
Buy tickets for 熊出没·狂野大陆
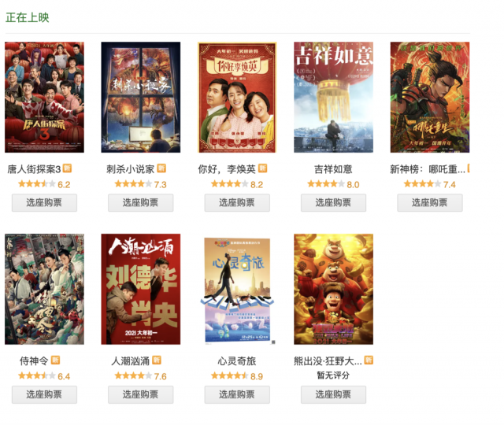pos(333,394)
